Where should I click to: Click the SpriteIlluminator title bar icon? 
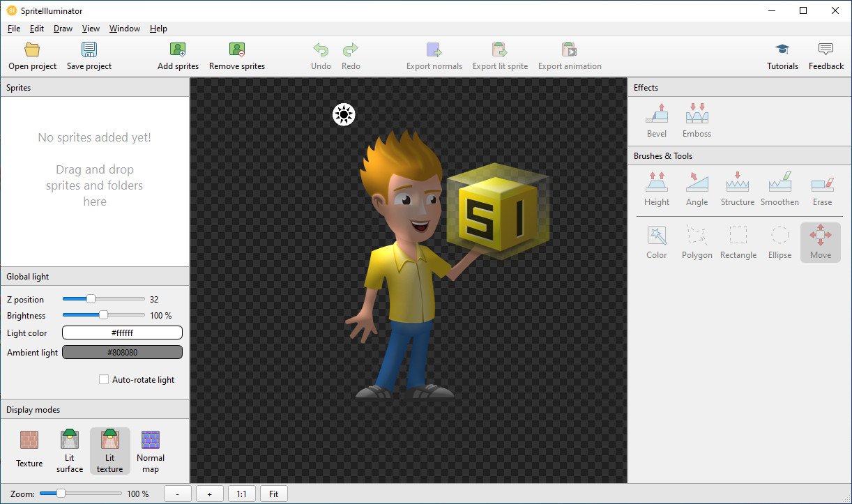[11, 10]
